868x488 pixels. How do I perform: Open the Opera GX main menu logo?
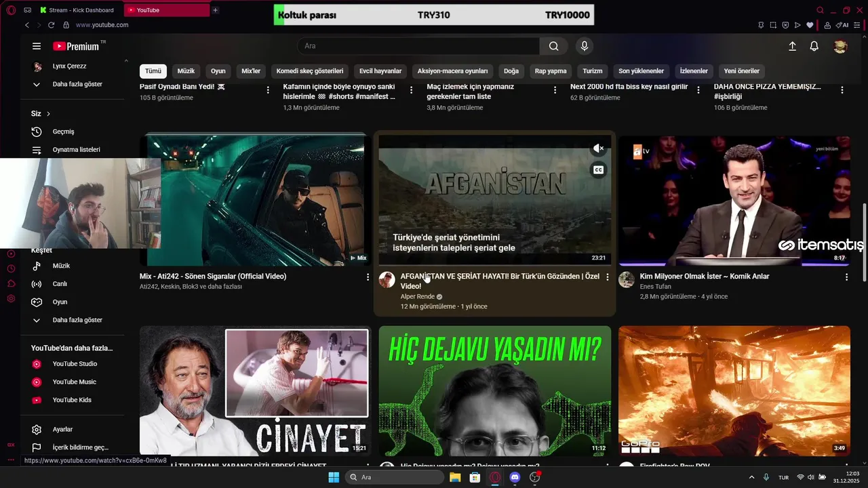[x=11, y=10]
